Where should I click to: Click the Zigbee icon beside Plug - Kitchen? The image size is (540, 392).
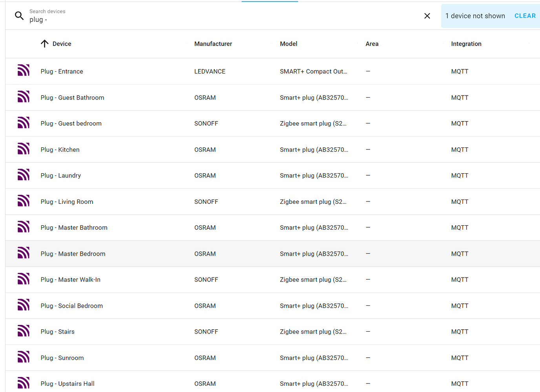tap(23, 149)
